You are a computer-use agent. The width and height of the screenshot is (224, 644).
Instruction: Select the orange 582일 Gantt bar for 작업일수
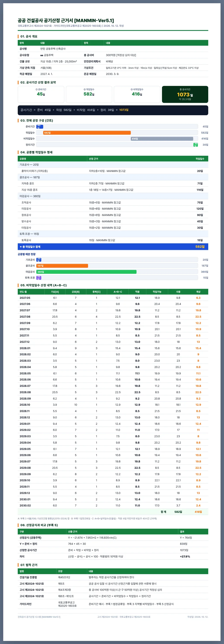pos(87,133)
